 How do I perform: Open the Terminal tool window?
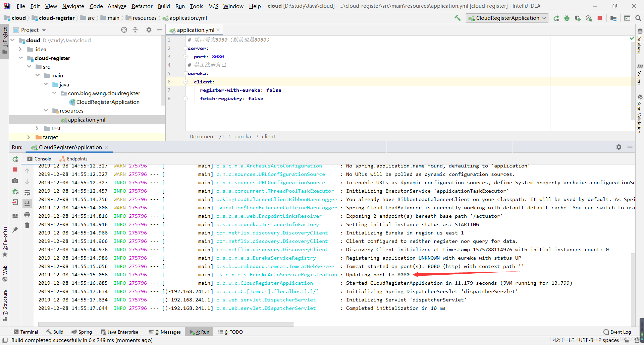pyautogui.click(x=26, y=332)
